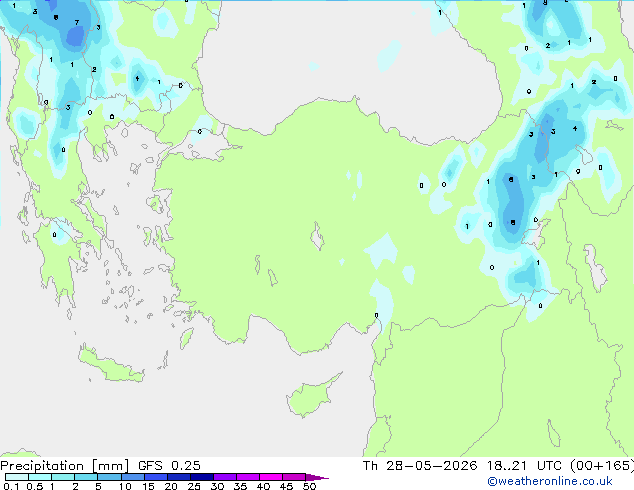Screen dimensions: 634x490
Task: Pick the 45–50 mm legend swatch
Action: [x=294, y=477]
